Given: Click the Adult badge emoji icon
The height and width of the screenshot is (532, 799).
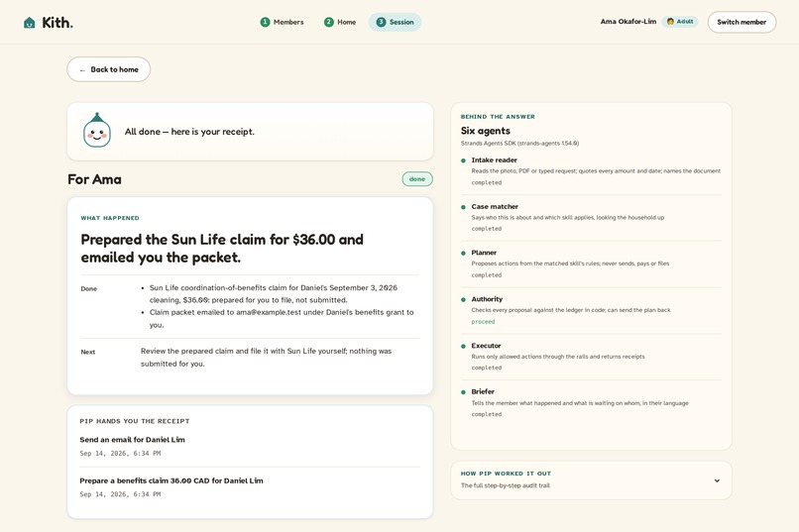Looking at the screenshot, I should pyautogui.click(x=670, y=22).
